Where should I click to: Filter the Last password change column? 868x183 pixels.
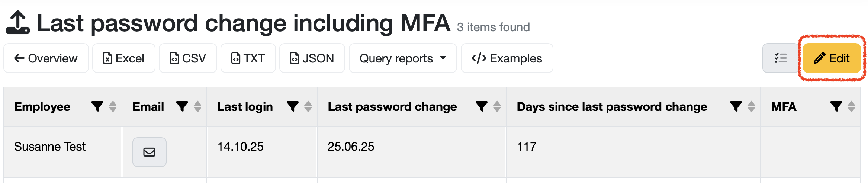pos(481,107)
